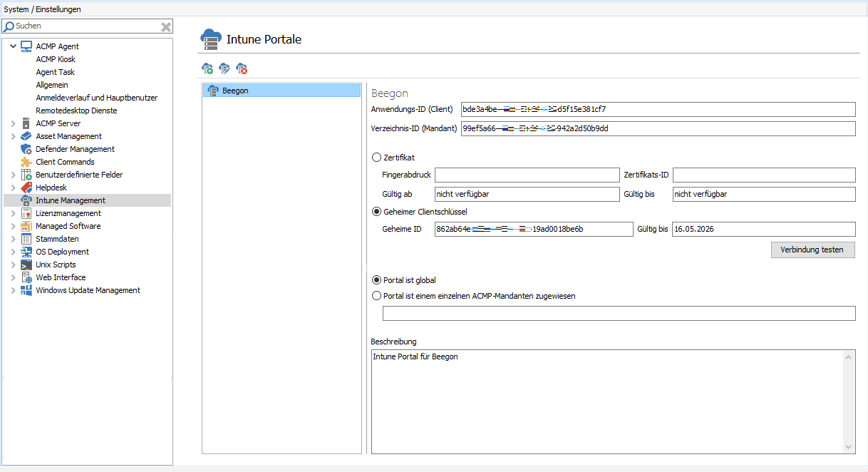The width and height of the screenshot is (868, 472).
Task: Clear the search field with X
Action: [165, 26]
